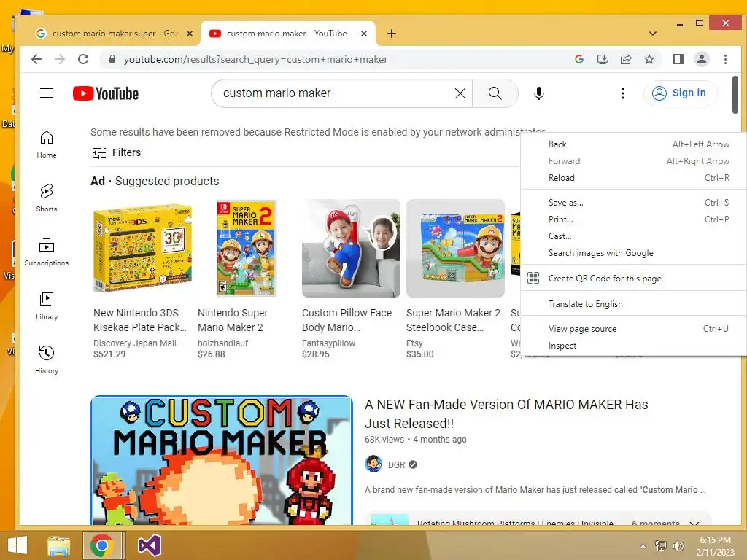This screenshot has width=747, height=560.
Task: Open New Nintendo 3DS Kisekae Plate Pack title
Action: point(139,320)
